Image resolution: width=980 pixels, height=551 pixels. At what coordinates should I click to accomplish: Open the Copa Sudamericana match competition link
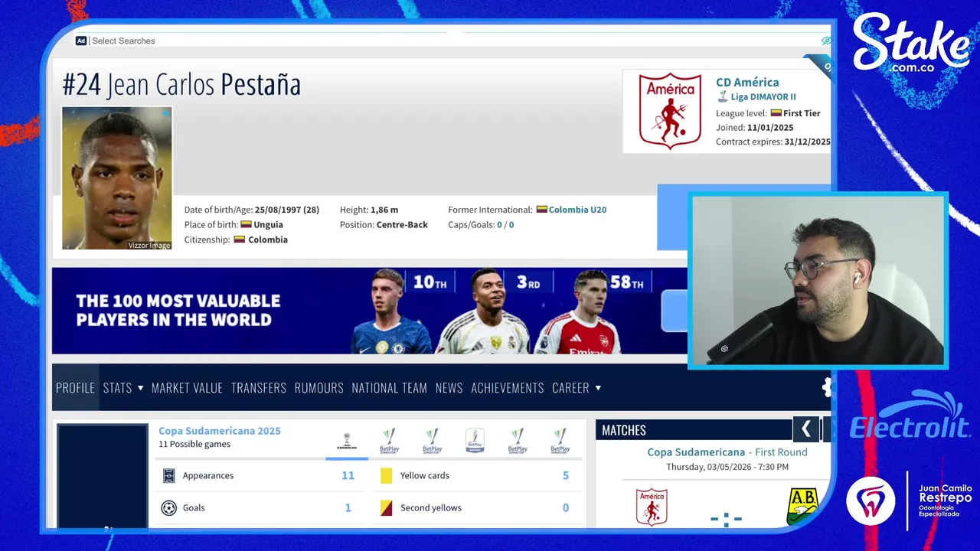click(x=696, y=452)
